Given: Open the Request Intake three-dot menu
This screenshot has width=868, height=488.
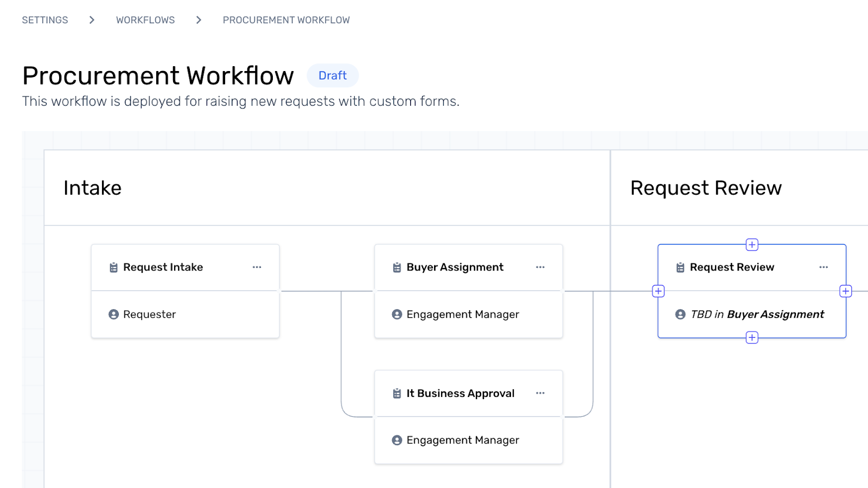Looking at the screenshot, I should [257, 267].
